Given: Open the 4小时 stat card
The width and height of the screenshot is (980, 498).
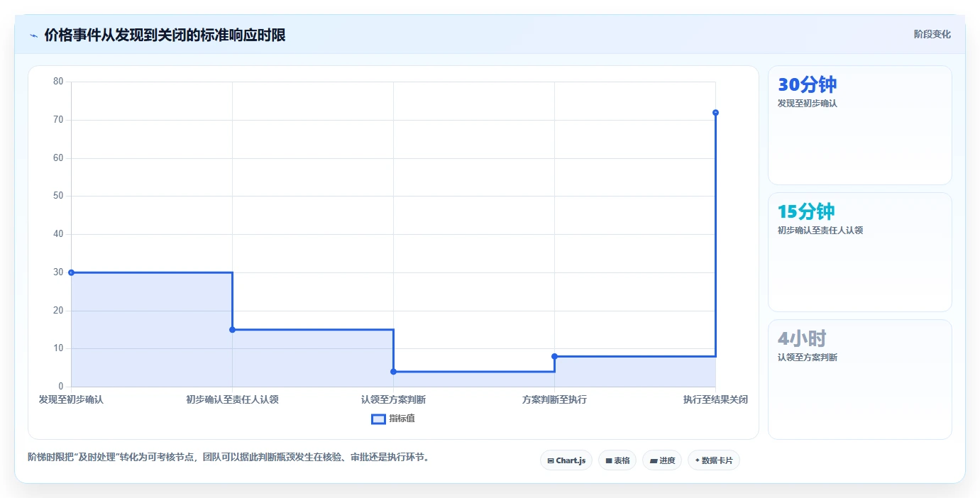Looking at the screenshot, I should [x=859, y=380].
